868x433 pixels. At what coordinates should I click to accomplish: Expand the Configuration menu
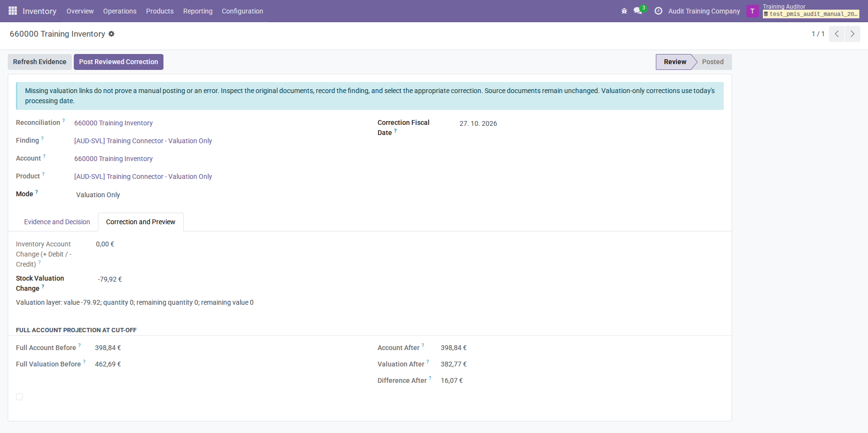point(243,11)
